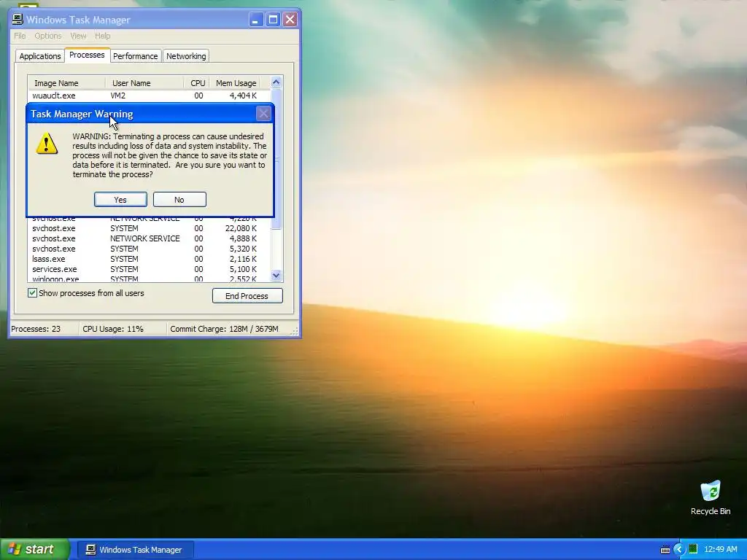747x560 pixels.
Task: Open the View menu
Action: [78, 36]
